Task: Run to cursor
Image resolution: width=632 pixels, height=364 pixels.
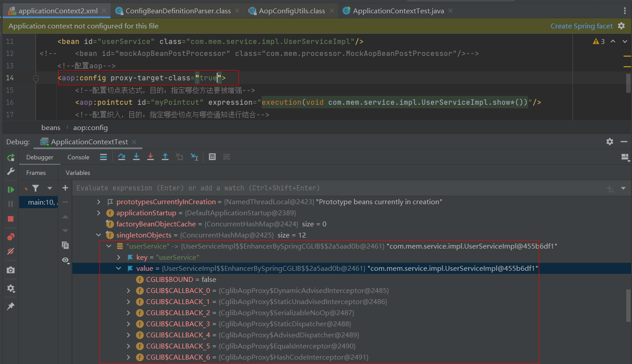Action: pyautogui.click(x=194, y=157)
